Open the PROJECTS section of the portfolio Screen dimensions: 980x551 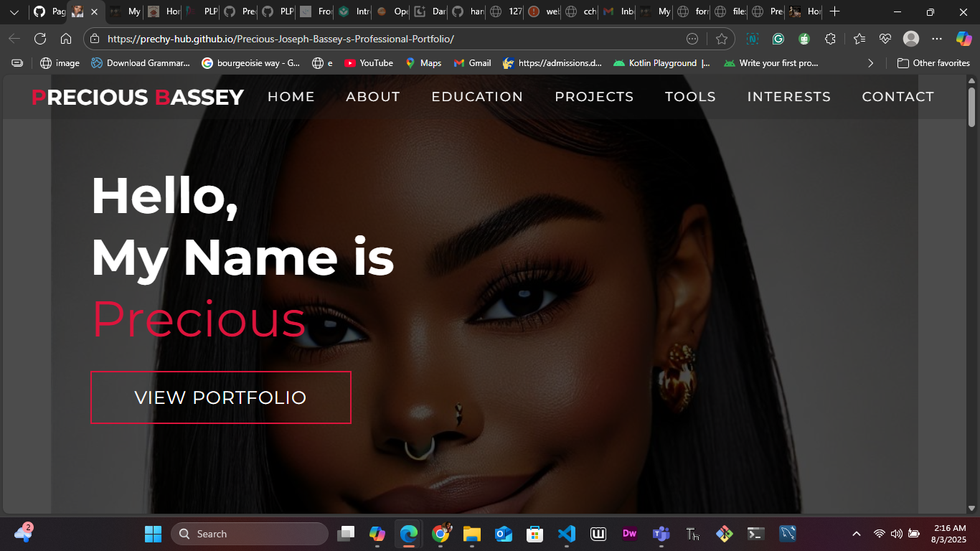(x=594, y=96)
